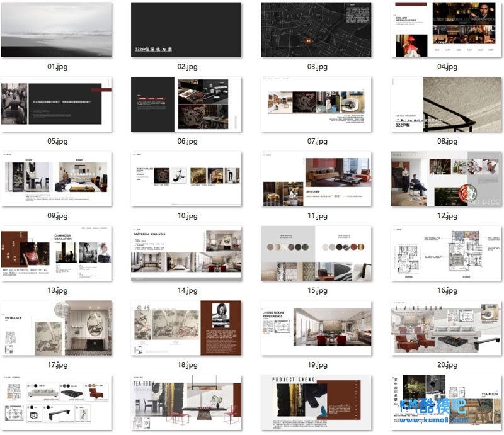This screenshot has height=435, width=504.
Task: Click the 17.jpg entrance design thumbnail
Action: (57, 328)
